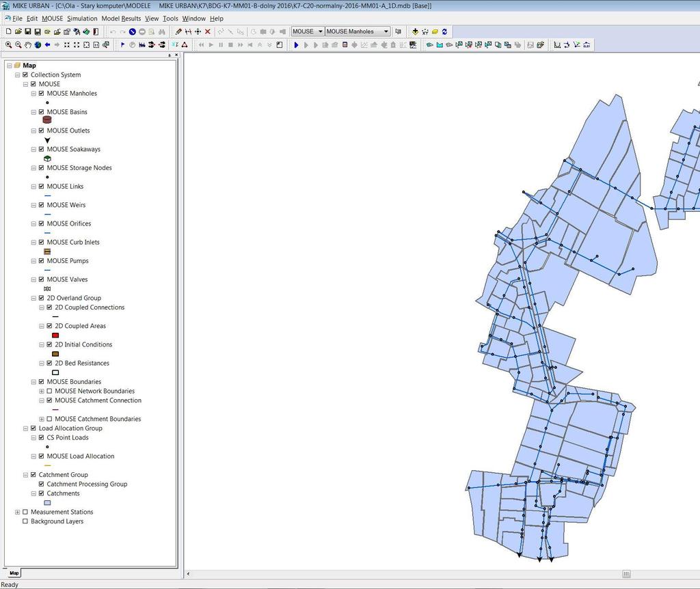
Task: Click the binoculars find icon
Action: pos(161,31)
